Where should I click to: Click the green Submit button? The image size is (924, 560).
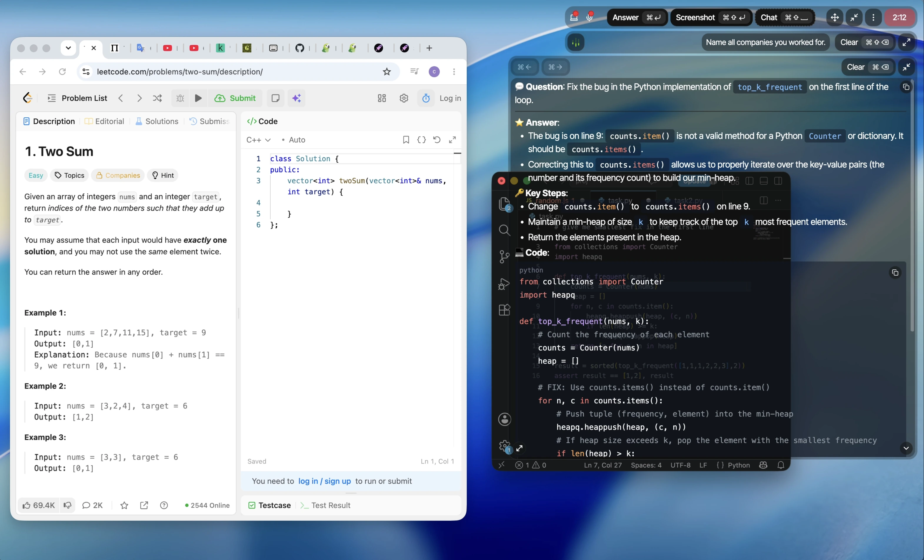click(x=235, y=98)
